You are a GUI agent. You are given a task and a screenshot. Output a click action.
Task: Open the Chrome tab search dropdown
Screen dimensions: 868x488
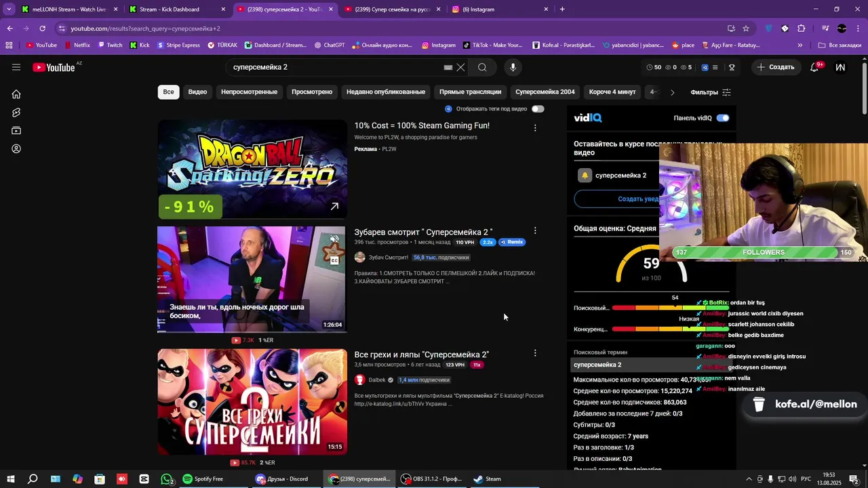coord(9,9)
